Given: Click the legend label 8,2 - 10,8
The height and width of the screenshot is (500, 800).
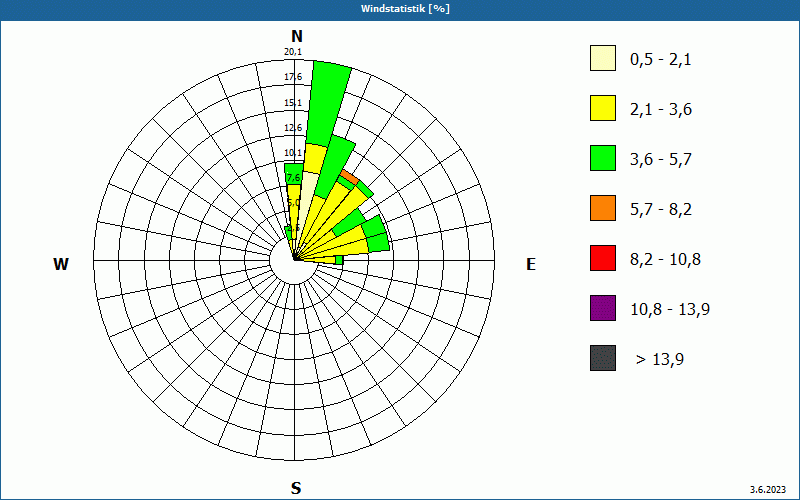Looking at the screenshot, I should click(x=665, y=260).
